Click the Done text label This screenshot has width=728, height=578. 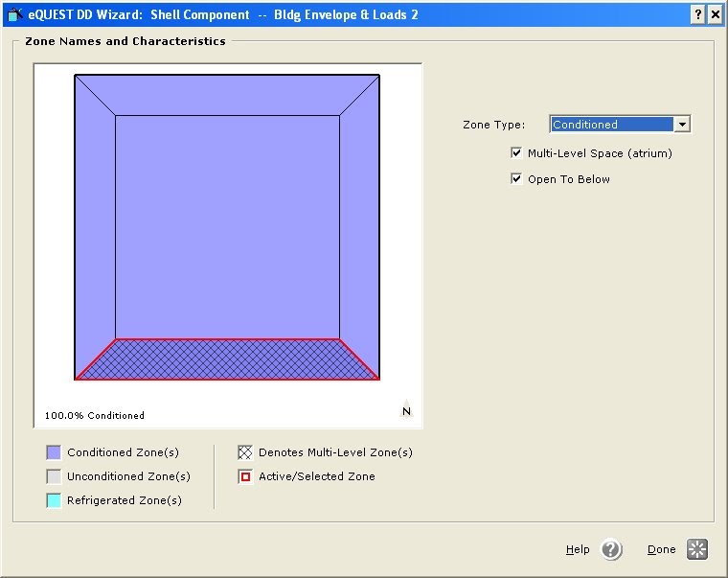click(662, 549)
